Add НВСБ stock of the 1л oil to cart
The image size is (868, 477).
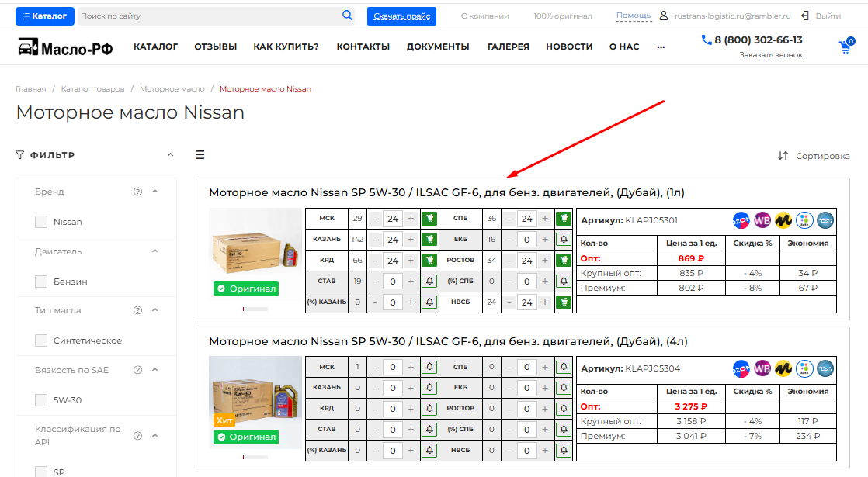point(564,302)
